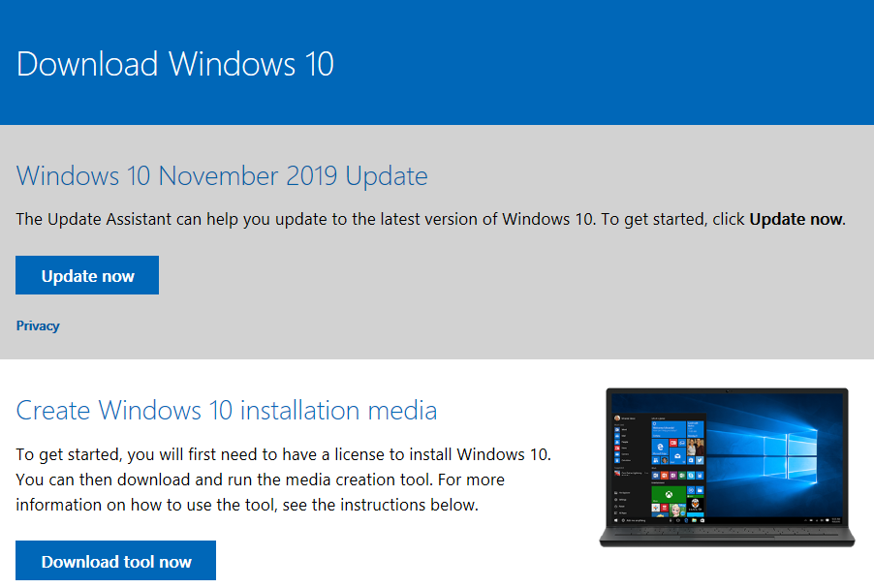874x588 pixels.
Task: Click the media creation tool instructions paragraph
Action: coord(283,480)
